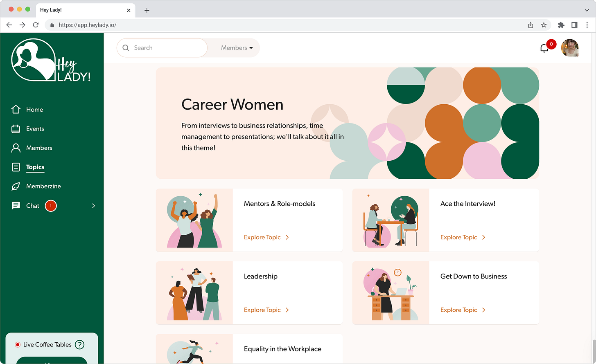This screenshot has width=596, height=364.
Task: Open the Equality in the Workplace title
Action: 282,349
